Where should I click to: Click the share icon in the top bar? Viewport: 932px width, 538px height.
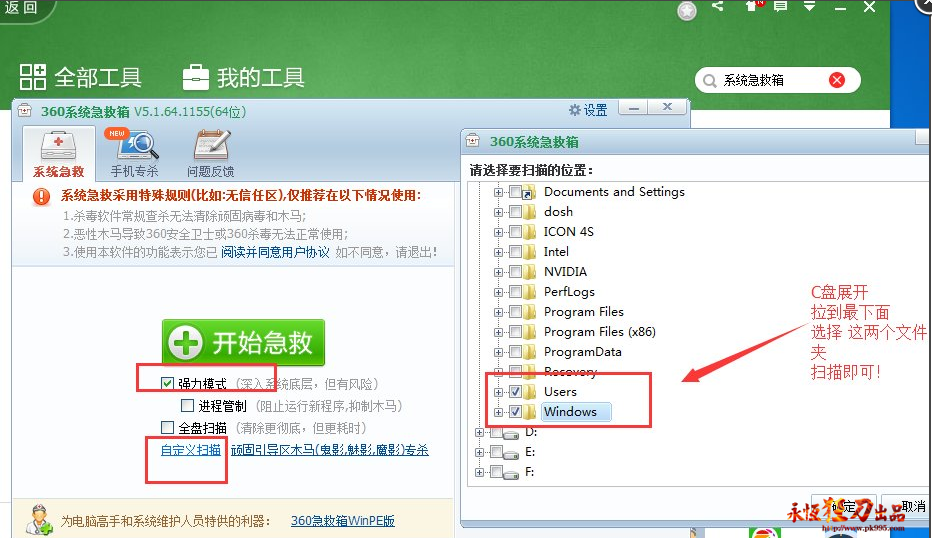[x=717, y=6]
